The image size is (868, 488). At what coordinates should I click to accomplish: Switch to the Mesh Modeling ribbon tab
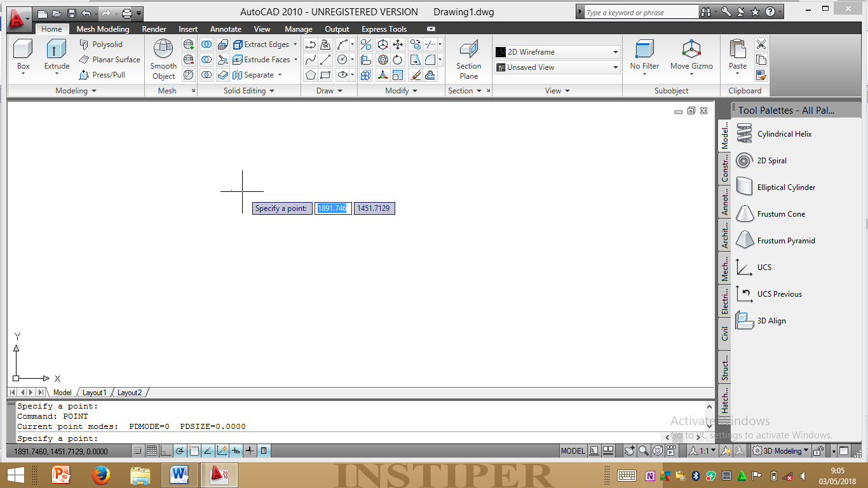click(x=102, y=29)
